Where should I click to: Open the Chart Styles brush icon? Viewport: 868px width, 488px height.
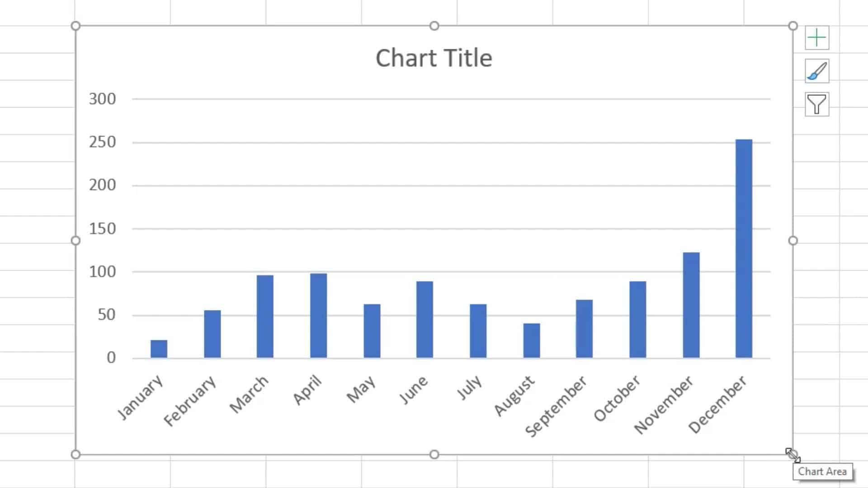coord(816,71)
